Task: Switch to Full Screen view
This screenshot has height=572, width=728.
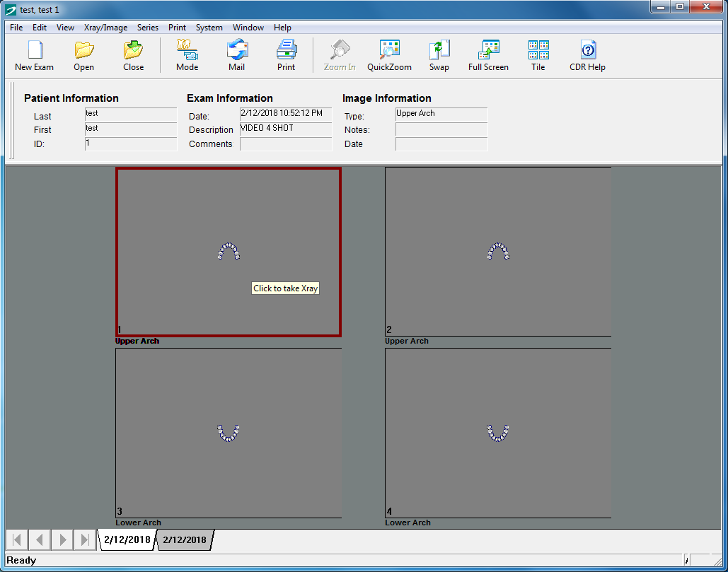Action: point(488,55)
